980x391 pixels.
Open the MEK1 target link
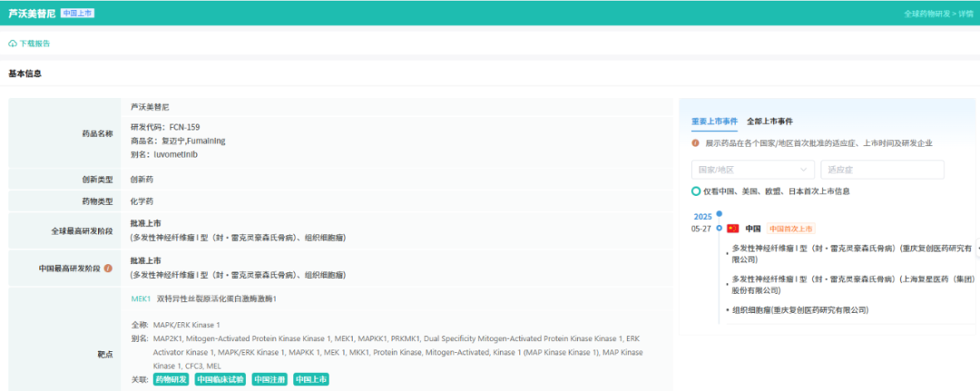tap(141, 298)
